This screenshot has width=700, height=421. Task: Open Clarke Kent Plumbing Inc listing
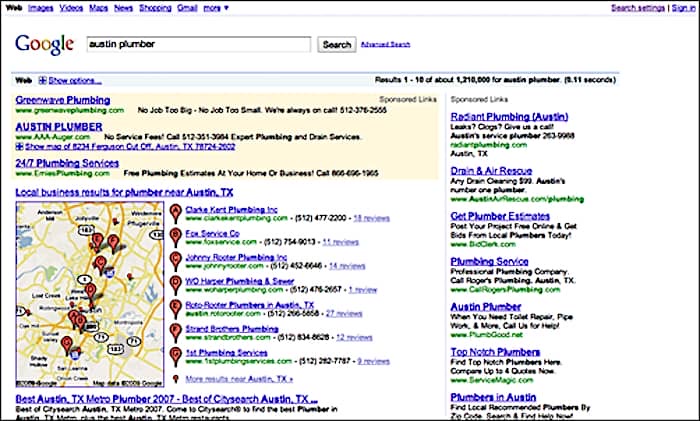232,209
